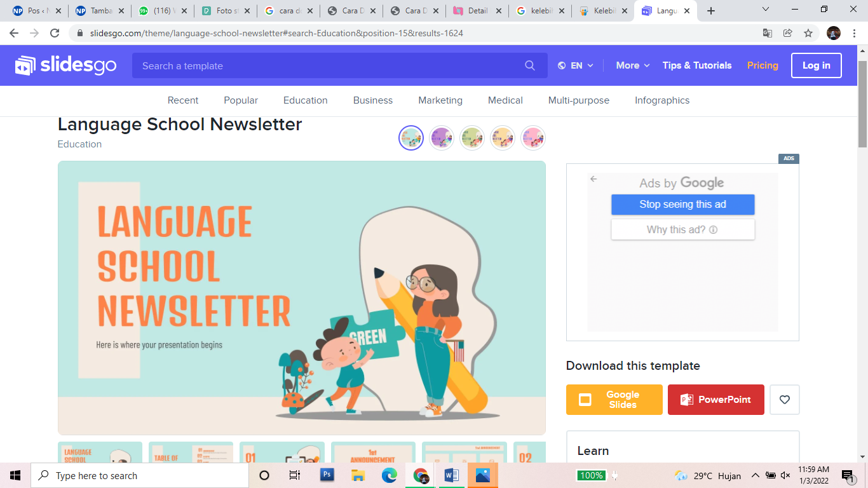The height and width of the screenshot is (488, 868).
Task: Open the browser tab search chevron
Action: click(x=766, y=10)
